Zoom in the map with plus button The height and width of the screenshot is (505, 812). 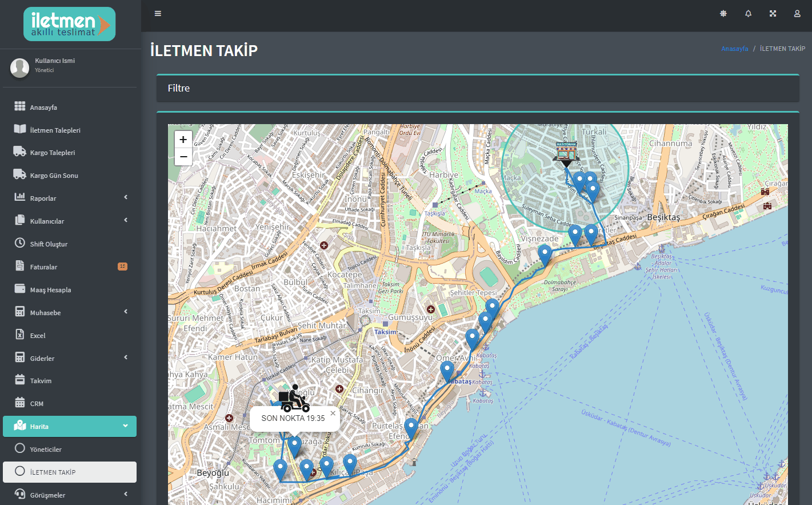(183, 139)
